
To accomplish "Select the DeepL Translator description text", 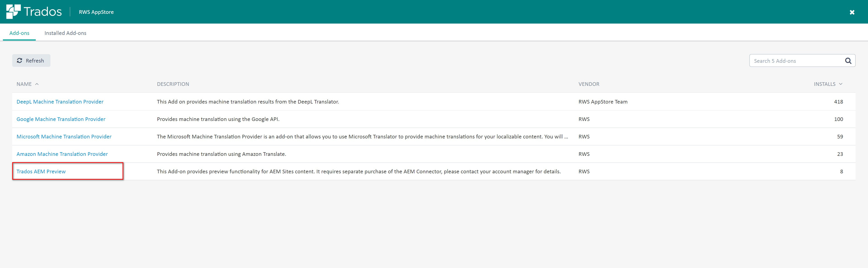I will pos(248,101).
